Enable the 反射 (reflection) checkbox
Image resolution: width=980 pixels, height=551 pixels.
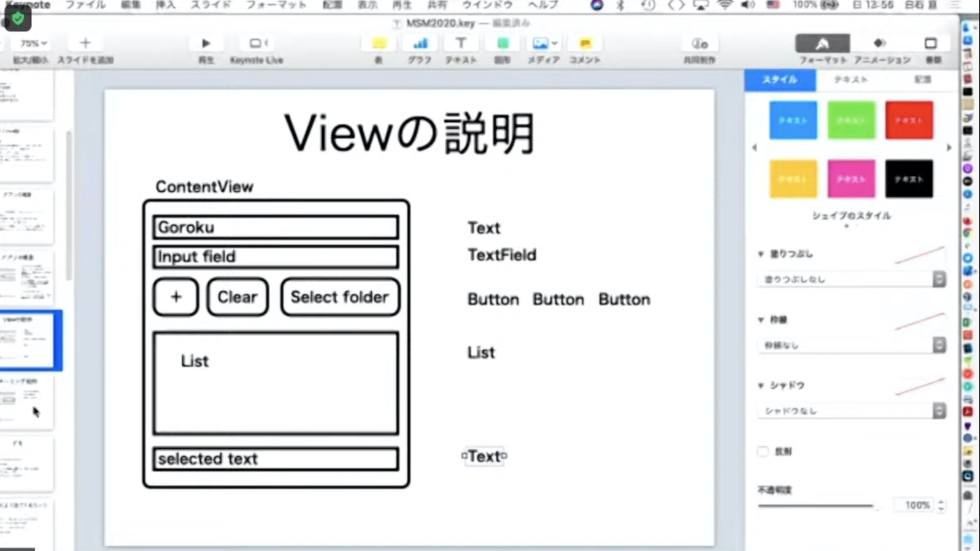pyautogui.click(x=763, y=451)
